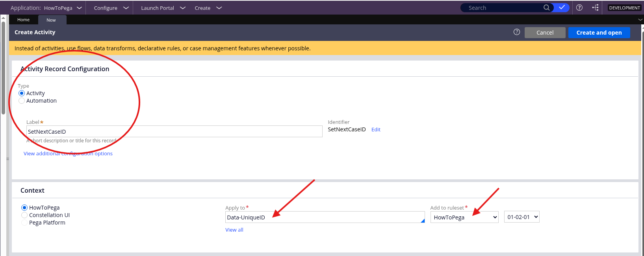Switch to the Home tab
The width and height of the screenshot is (644, 256).
click(23, 20)
